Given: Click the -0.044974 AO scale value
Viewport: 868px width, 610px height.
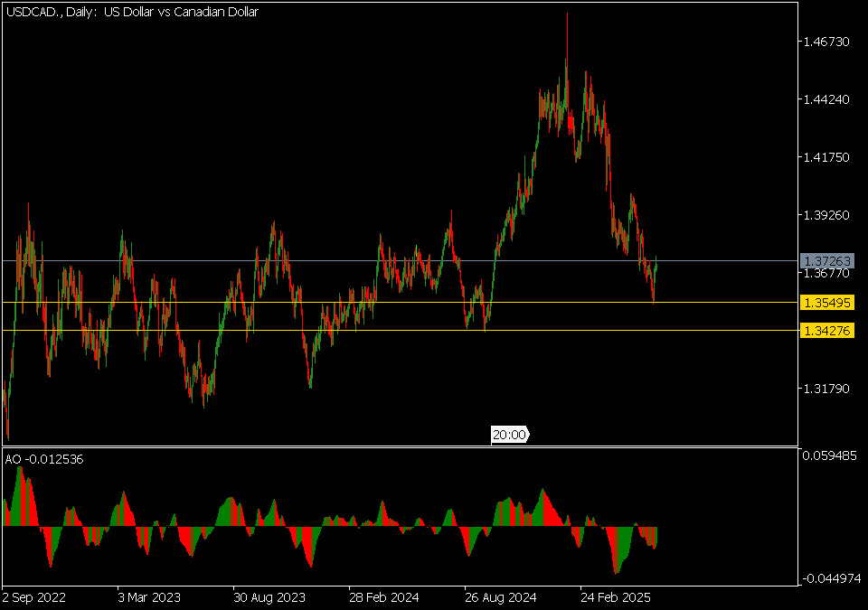Looking at the screenshot, I should (831, 578).
